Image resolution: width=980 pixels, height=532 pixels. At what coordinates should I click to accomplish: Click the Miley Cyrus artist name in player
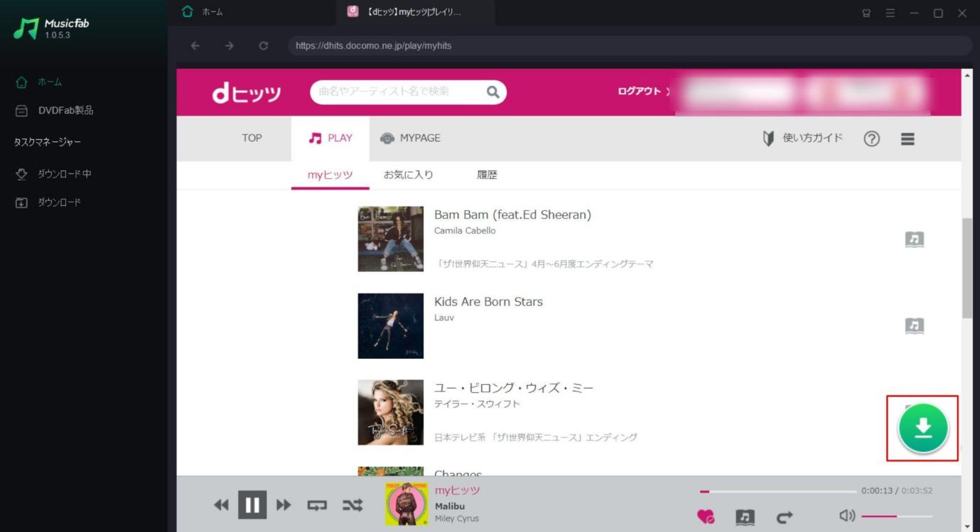(x=457, y=519)
